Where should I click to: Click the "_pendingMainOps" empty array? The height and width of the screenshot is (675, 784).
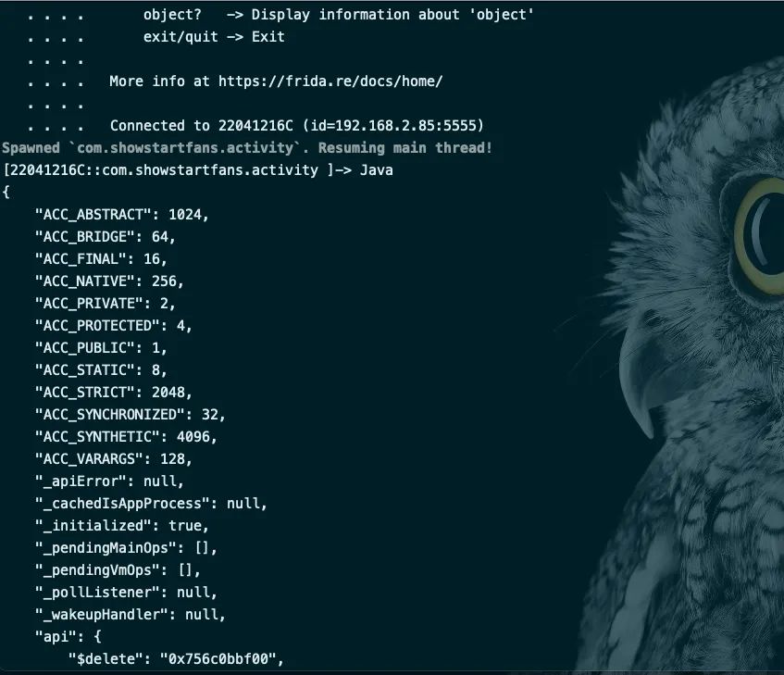[x=202, y=548]
